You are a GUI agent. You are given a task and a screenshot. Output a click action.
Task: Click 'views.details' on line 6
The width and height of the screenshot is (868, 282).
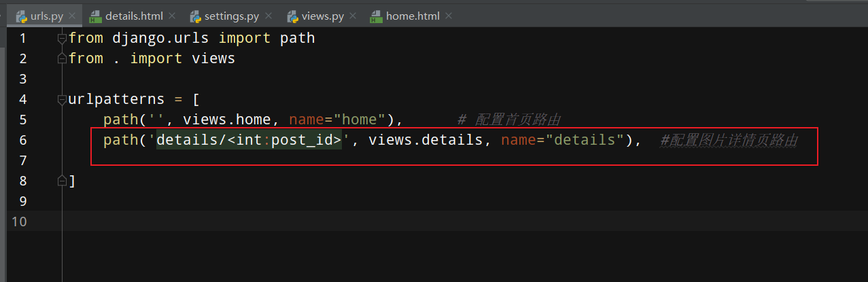(x=426, y=140)
